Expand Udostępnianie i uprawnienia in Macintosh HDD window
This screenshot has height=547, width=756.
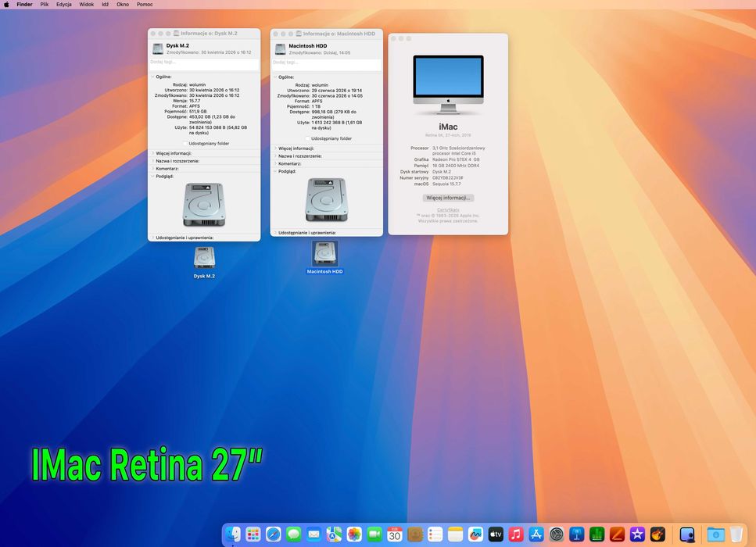(x=275, y=233)
